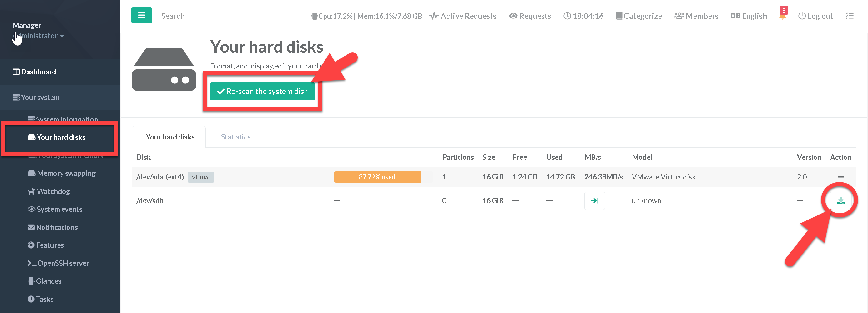Expand the Administrator dropdown
The width and height of the screenshot is (868, 313).
(x=38, y=36)
